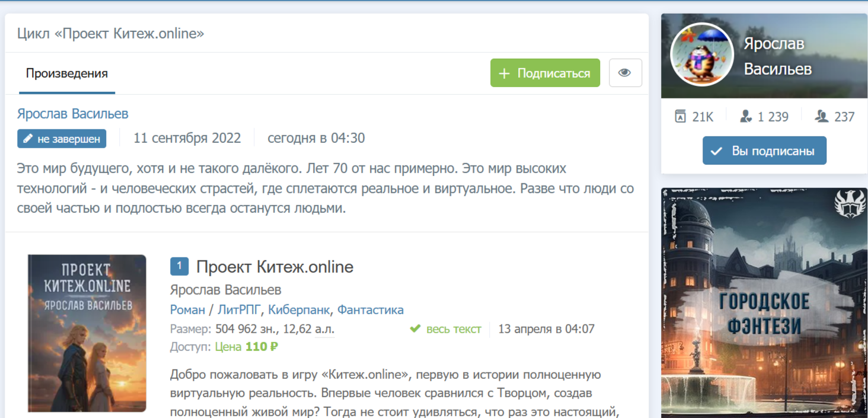Click the green Подписаться button
This screenshot has width=868, height=418.
point(545,73)
